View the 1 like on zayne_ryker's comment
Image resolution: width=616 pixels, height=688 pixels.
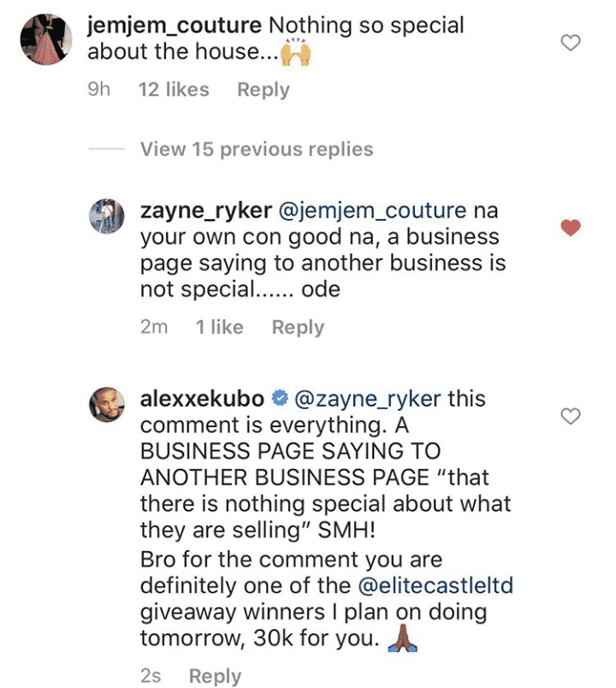(219, 327)
